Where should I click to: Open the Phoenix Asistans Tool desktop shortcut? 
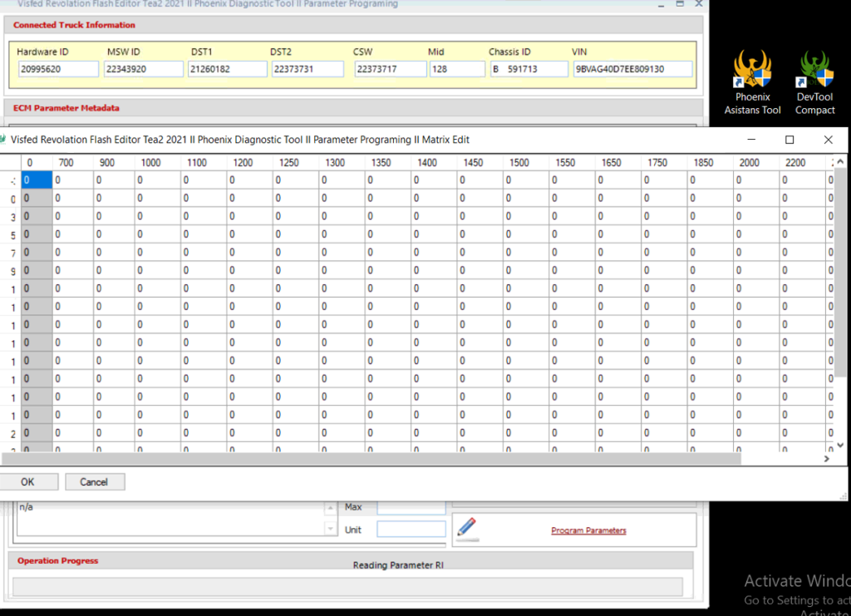pyautogui.click(x=752, y=82)
